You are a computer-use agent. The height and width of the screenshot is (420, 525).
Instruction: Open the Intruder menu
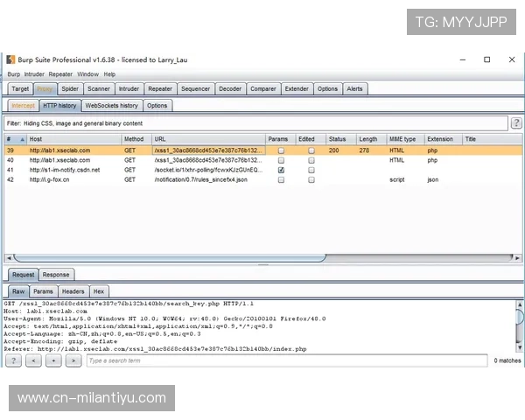point(34,74)
